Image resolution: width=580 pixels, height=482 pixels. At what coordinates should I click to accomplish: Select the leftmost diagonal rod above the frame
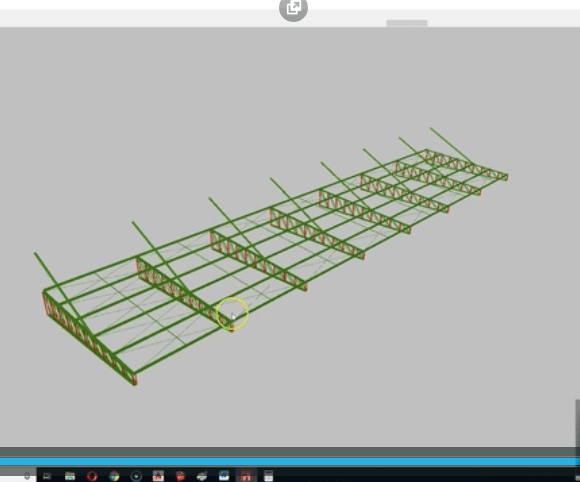[x=57, y=286]
